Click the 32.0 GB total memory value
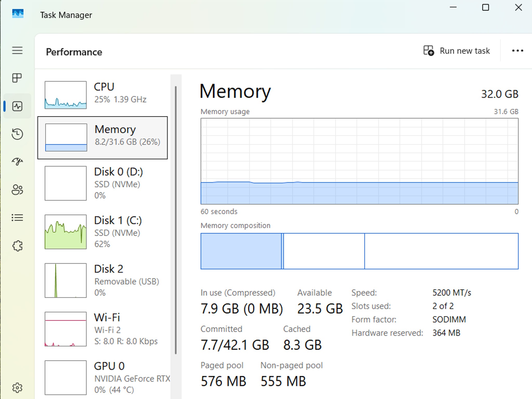 500,94
